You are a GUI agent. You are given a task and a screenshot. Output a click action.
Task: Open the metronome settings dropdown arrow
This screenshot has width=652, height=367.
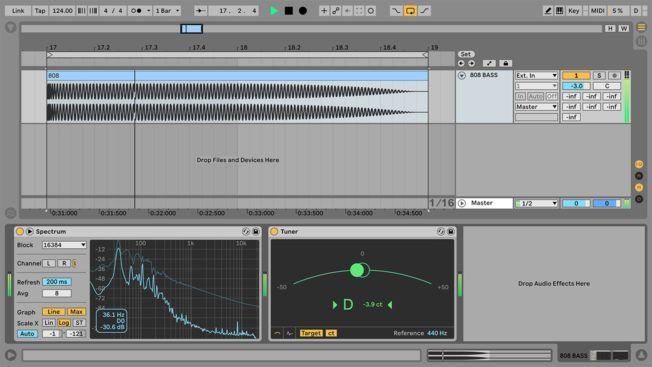click(148, 11)
